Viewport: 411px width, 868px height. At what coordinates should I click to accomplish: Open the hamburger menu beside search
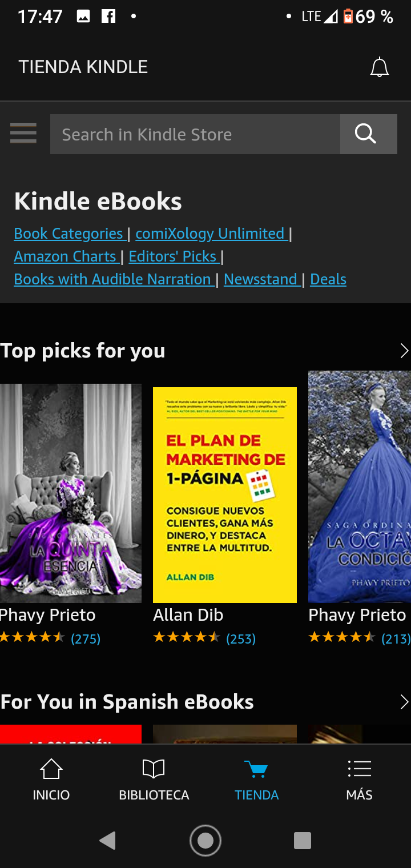tap(23, 134)
